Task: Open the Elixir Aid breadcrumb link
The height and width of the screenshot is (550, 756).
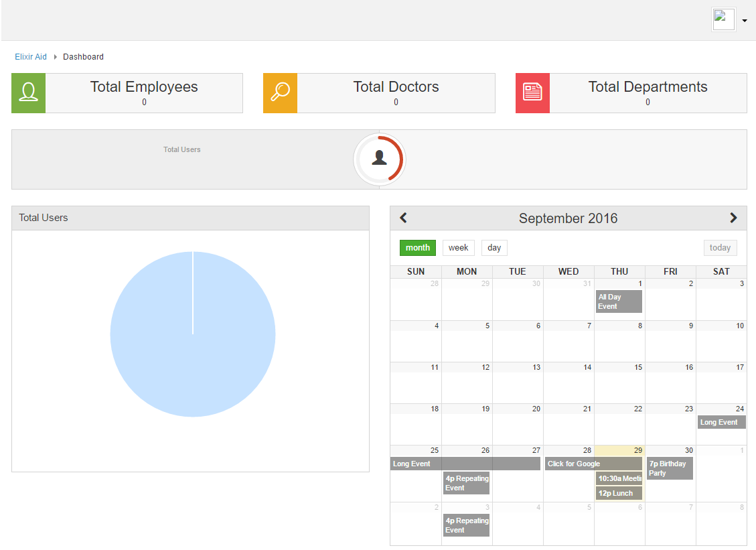Action: [x=30, y=56]
